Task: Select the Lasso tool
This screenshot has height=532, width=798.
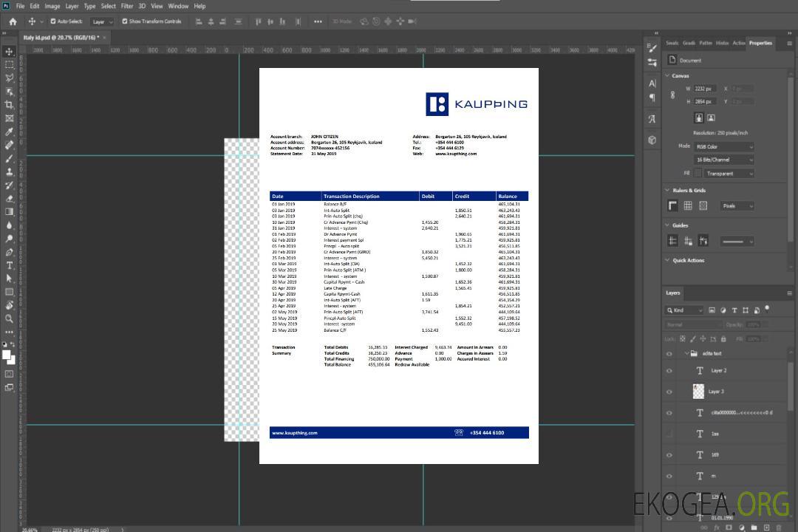Action: (x=9, y=78)
